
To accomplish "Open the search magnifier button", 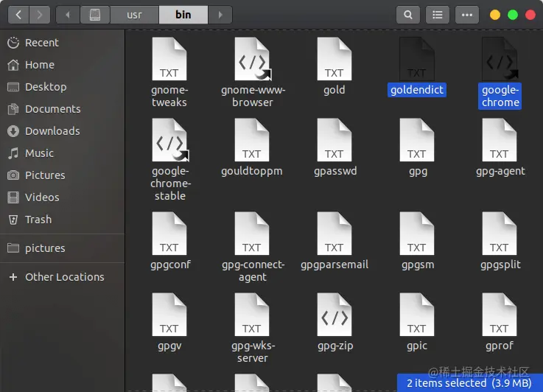I will pyautogui.click(x=408, y=15).
